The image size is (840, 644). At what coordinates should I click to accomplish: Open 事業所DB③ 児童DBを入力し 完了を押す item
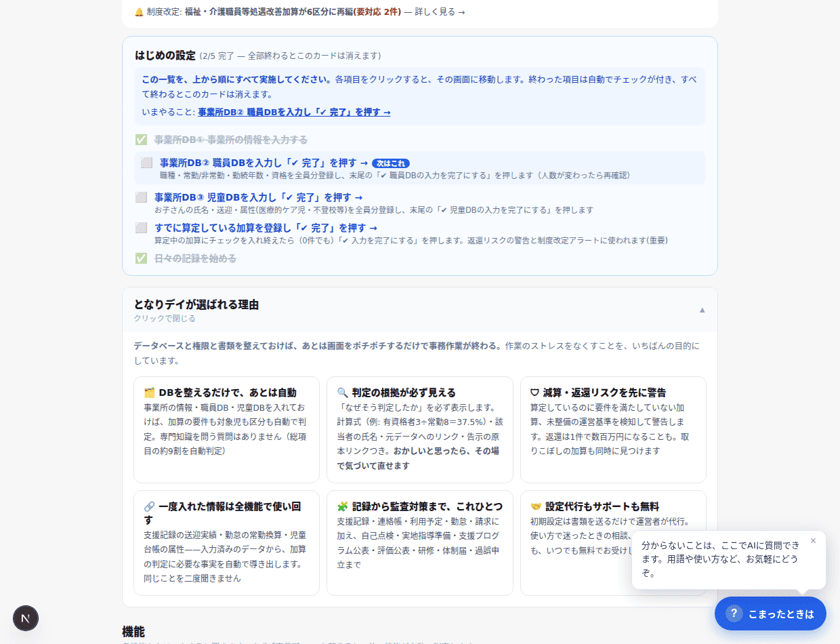(x=258, y=197)
